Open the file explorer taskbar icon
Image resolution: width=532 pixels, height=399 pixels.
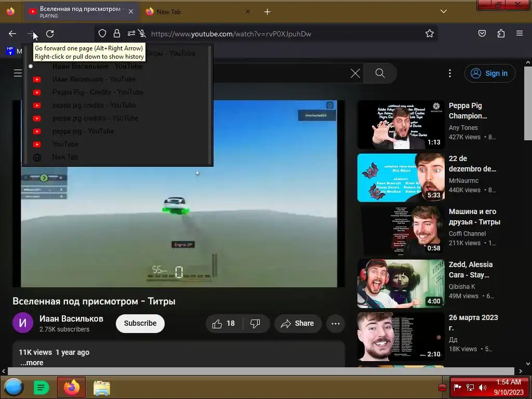101,388
